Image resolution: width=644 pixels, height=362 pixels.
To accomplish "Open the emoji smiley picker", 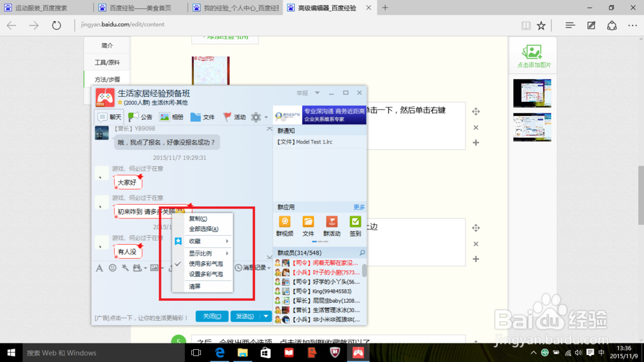I will 113,268.
